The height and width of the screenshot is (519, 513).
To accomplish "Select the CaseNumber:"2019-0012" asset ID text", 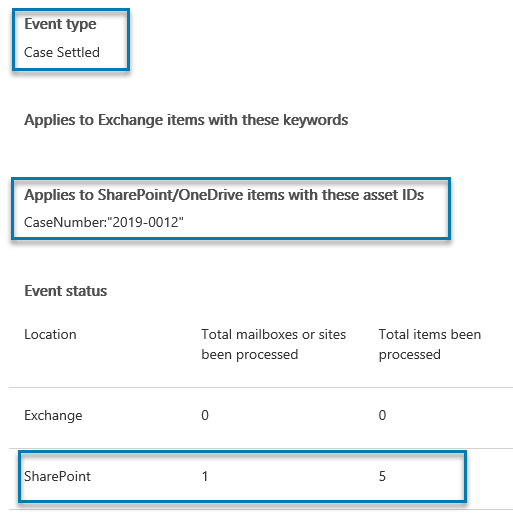I will [104, 222].
